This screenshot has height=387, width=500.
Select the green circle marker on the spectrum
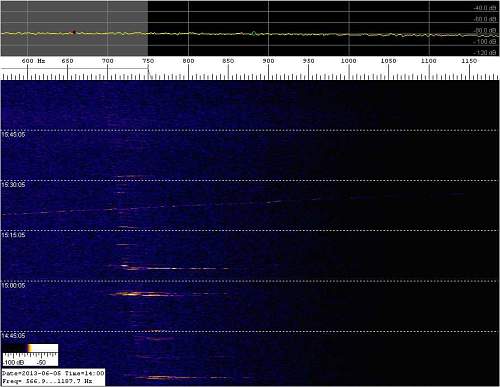[254, 33]
